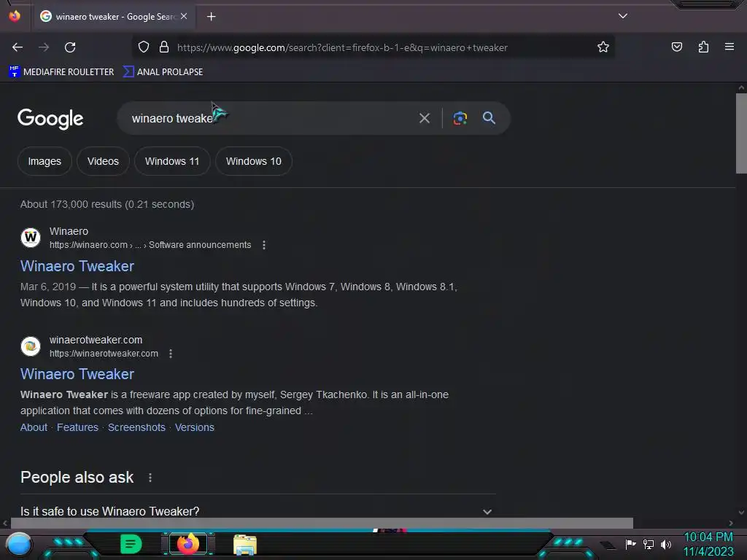Go back to the previous page

[18, 47]
